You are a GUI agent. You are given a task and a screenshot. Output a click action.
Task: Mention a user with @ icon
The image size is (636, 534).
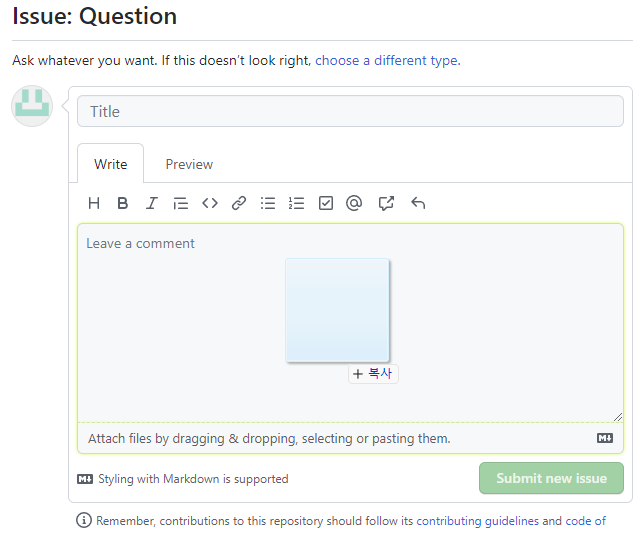(354, 203)
